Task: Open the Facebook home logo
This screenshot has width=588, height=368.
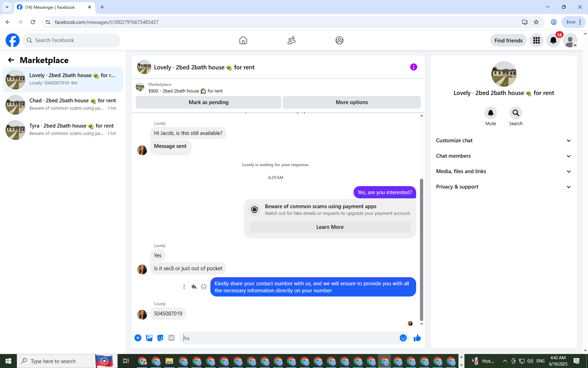Action: [13, 40]
